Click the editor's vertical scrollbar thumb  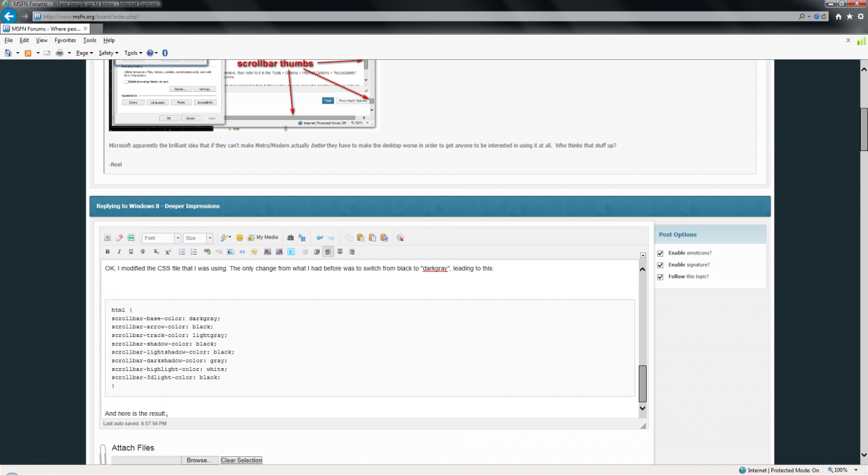pyautogui.click(x=642, y=382)
